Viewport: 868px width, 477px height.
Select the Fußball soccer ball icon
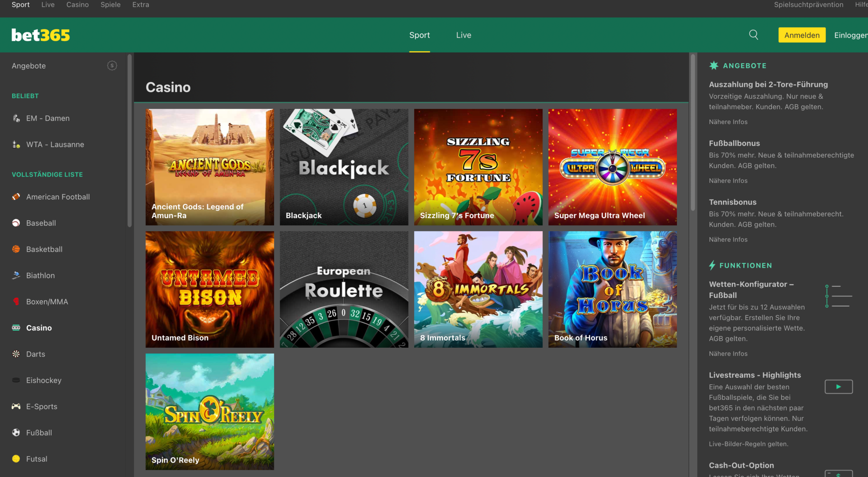(16, 433)
